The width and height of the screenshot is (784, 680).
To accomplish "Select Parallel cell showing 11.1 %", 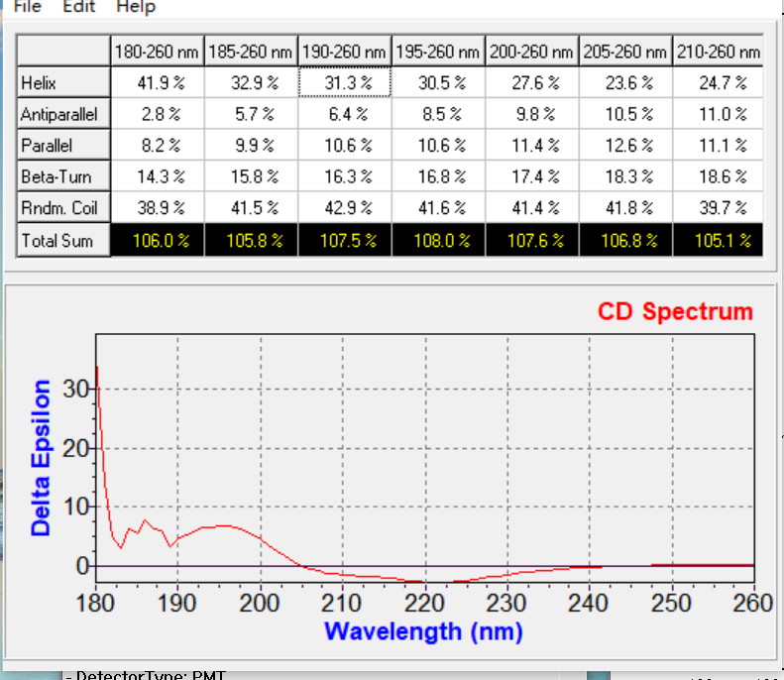I will [718, 145].
